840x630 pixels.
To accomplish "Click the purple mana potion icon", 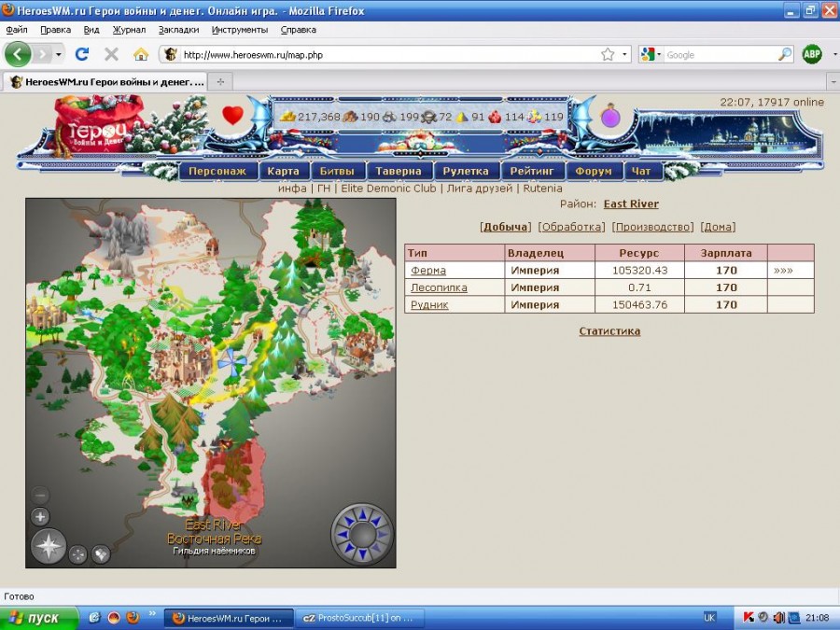I will (610, 116).
